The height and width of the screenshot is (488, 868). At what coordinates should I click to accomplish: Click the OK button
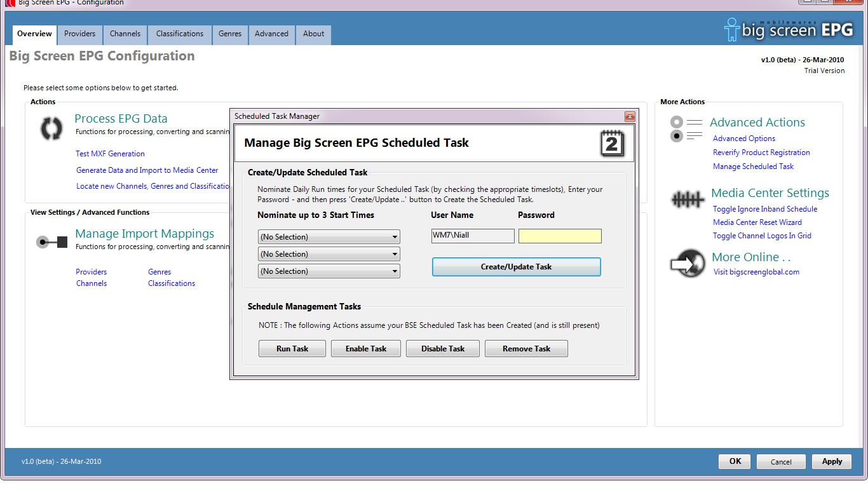point(735,462)
